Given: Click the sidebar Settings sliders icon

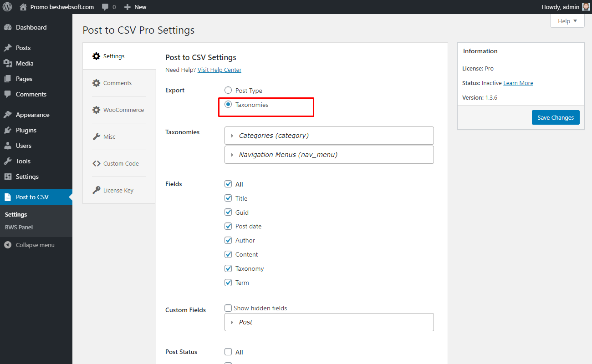Looking at the screenshot, I should (8, 177).
